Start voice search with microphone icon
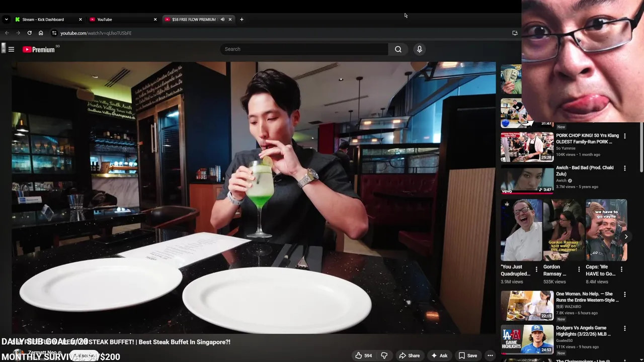 (419, 49)
